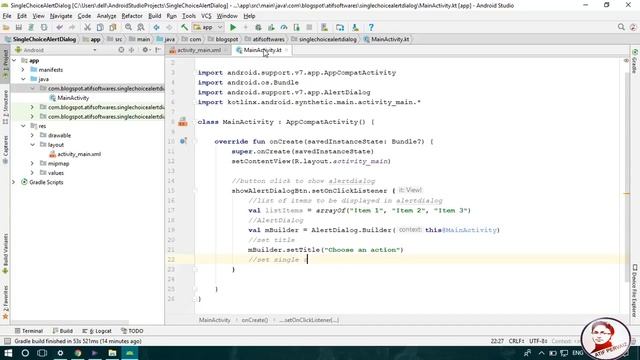Open Device File Explorer side panel

point(635,291)
